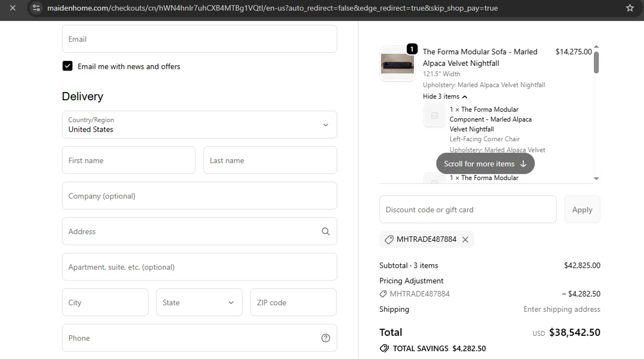Open site information icon in address bar
The width and height of the screenshot is (644, 359).
[x=36, y=8]
